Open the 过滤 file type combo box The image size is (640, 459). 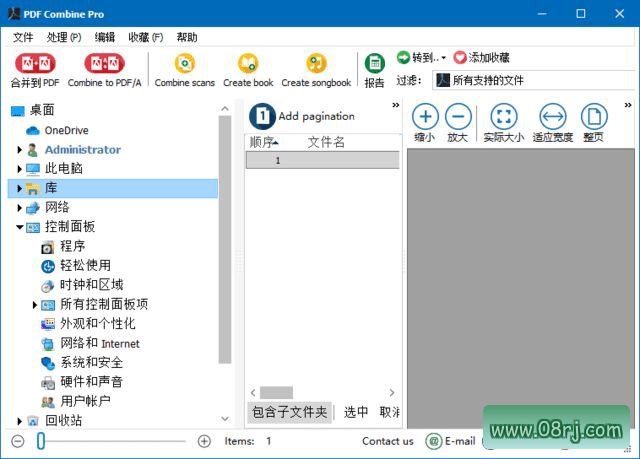pyautogui.click(x=535, y=80)
